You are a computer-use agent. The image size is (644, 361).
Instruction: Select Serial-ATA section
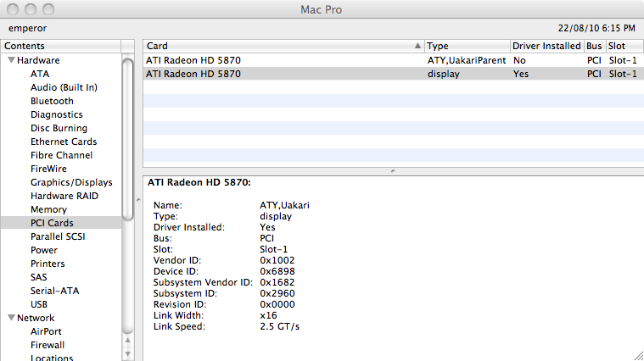pyautogui.click(x=54, y=291)
